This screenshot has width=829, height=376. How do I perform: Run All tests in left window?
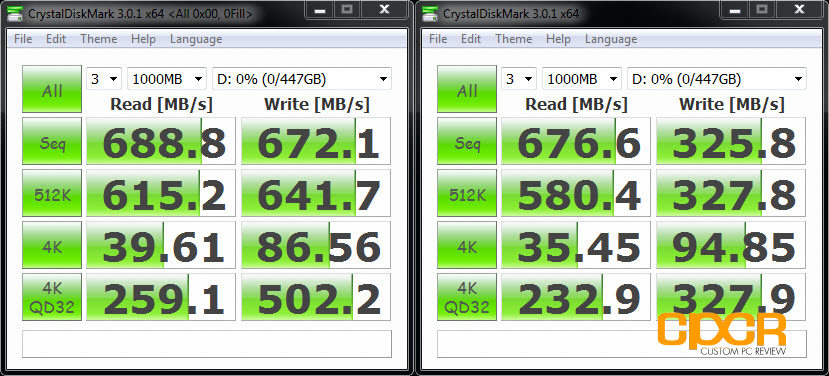[52, 89]
